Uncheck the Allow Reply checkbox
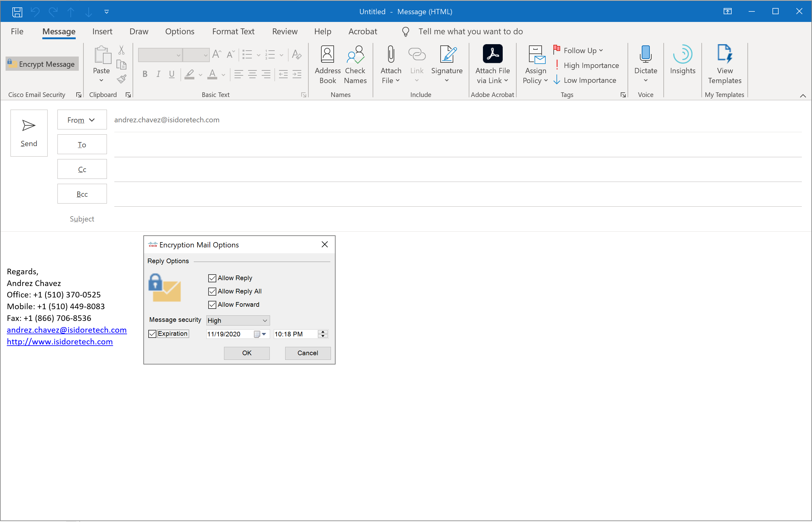 [x=212, y=278]
